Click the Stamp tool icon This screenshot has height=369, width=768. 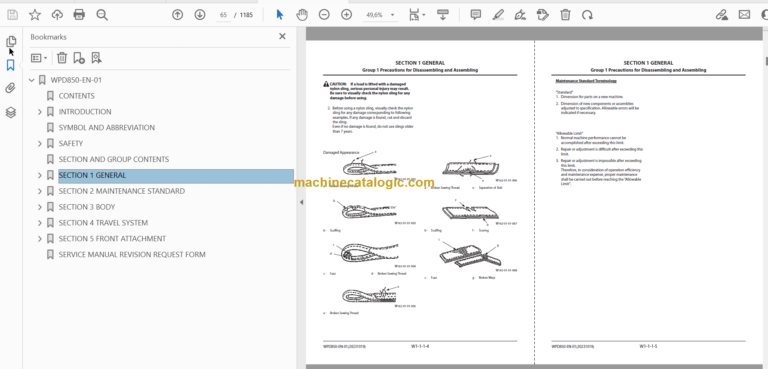click(542, 15)
